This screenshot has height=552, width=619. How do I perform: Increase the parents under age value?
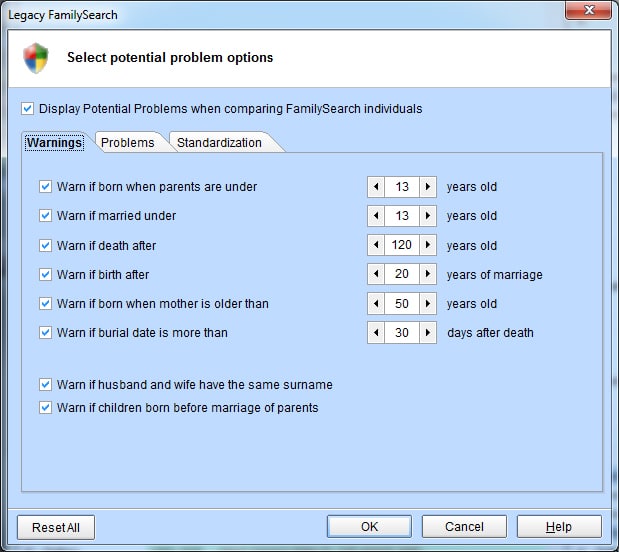click(428, 187)
